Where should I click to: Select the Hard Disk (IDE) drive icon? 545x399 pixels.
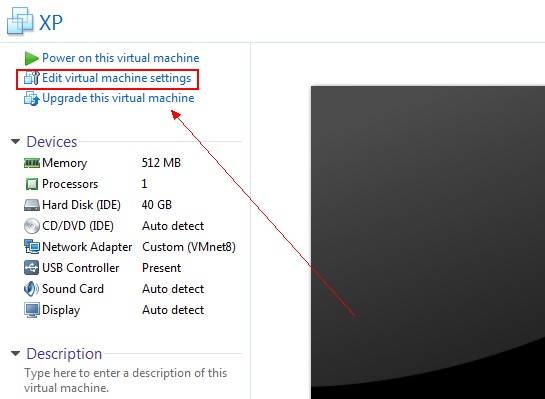pyautogui.click(x=32, y=205)
